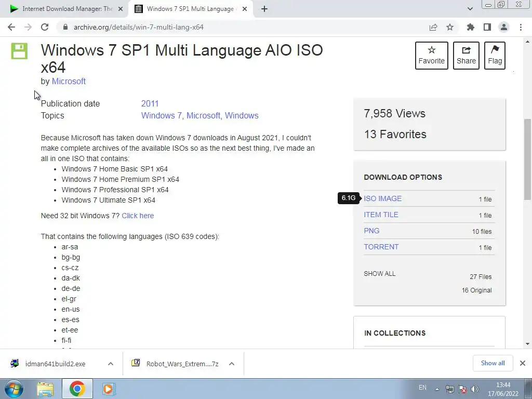This screenshot has height=399, width=532.
Task: Click 'en-us' language code
Action: tap(71, 310)
